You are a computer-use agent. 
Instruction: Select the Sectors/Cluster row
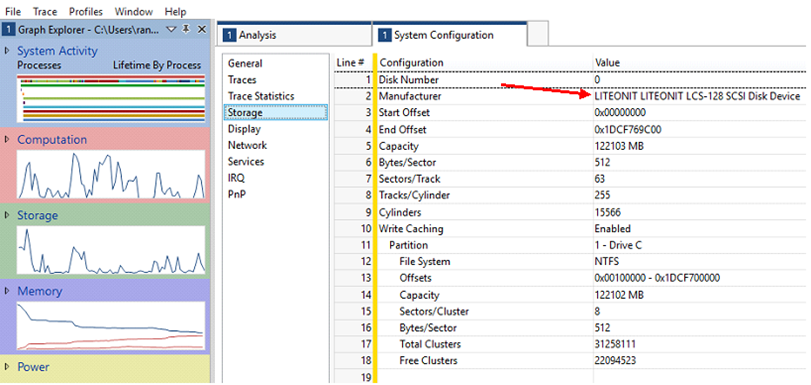570,311
